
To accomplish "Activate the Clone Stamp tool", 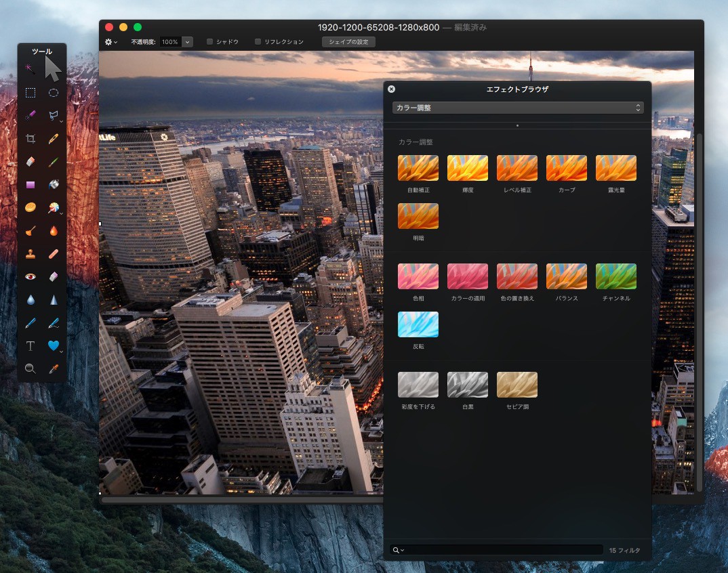I will pos(31,254).
